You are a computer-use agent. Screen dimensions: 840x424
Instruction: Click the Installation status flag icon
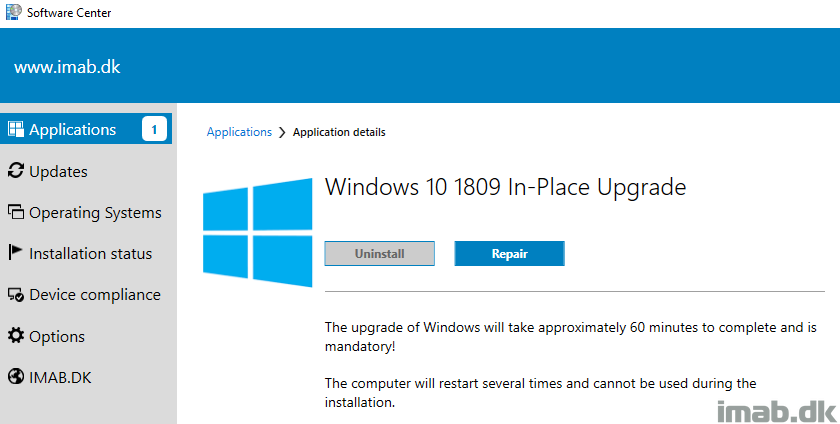(x=16, y=252)
